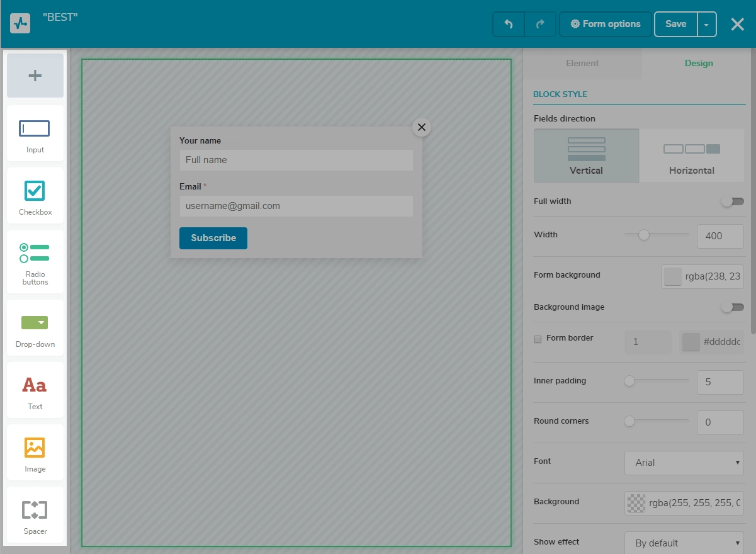Click the Inner padding value field
The image size is (756, 554).
pyautogui.click(x=720, y=382)
